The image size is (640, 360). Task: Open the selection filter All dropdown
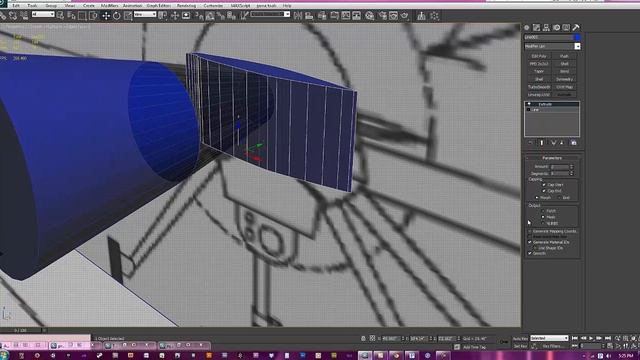click(x=43, y=14)
